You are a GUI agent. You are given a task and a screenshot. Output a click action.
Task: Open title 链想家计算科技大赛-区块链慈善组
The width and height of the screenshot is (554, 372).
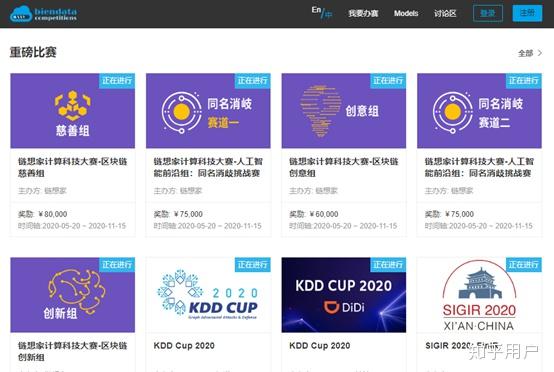click(x=72, y=167)
